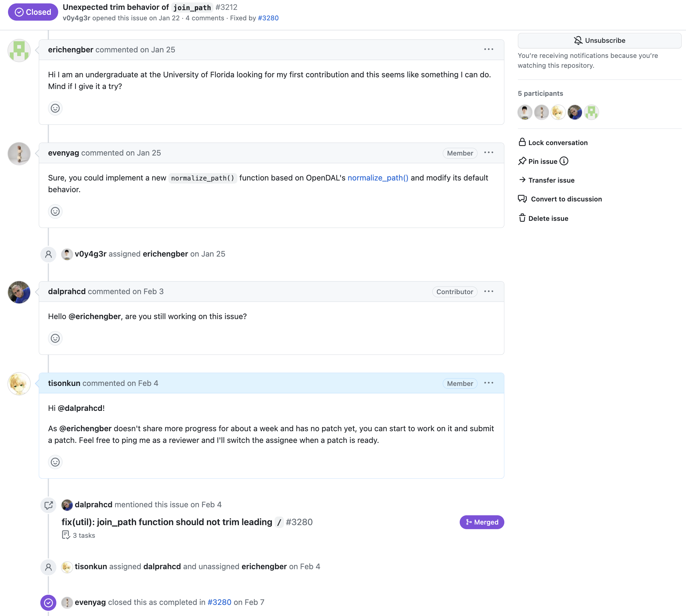Click the Convert to discussion icon
686x616 pixels.
pos(522,199)
